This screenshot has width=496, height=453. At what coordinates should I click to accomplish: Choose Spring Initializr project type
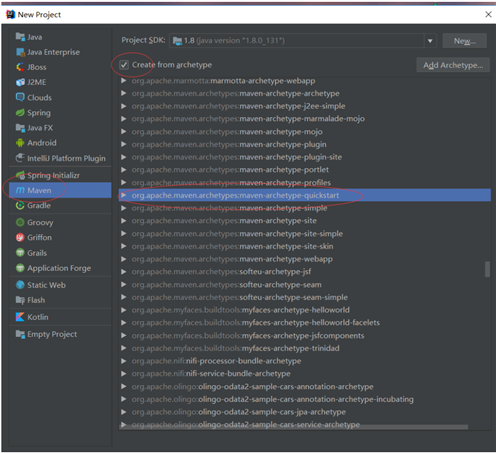[x=60, y=175]
